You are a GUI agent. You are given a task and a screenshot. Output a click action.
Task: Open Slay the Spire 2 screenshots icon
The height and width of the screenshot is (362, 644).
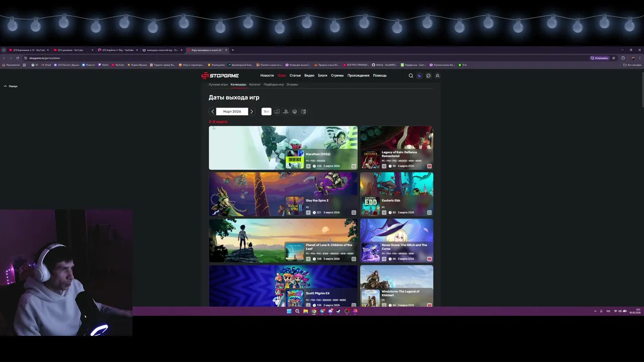click(354, 212)
